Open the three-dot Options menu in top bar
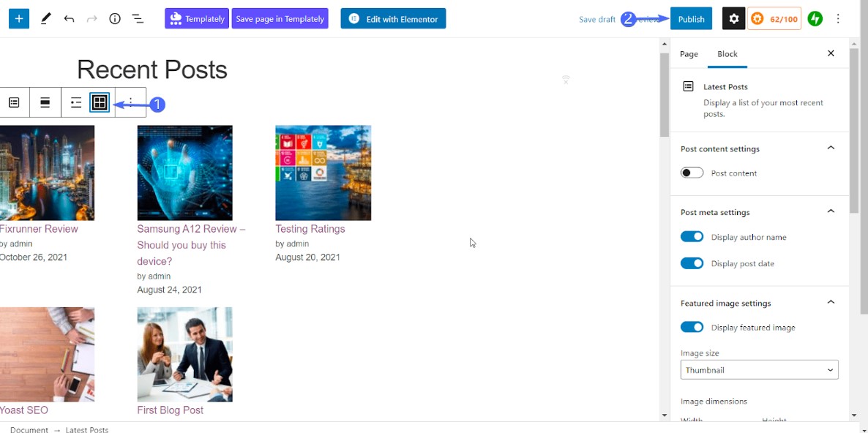Image resolution: width=868 pixels, height=433 pixels. point(838,19)
